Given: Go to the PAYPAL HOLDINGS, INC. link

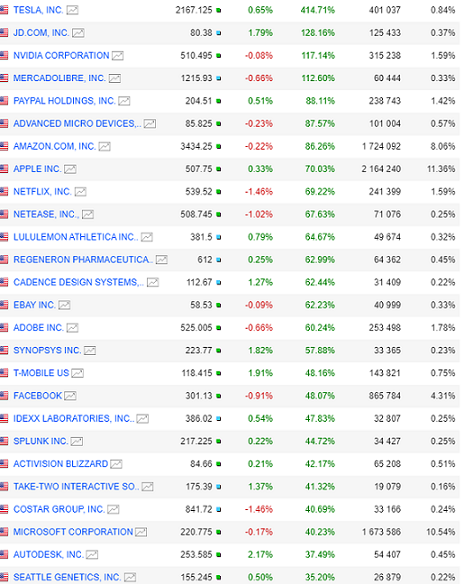Looking at the screenshot, I should click(x=64, y=101).
